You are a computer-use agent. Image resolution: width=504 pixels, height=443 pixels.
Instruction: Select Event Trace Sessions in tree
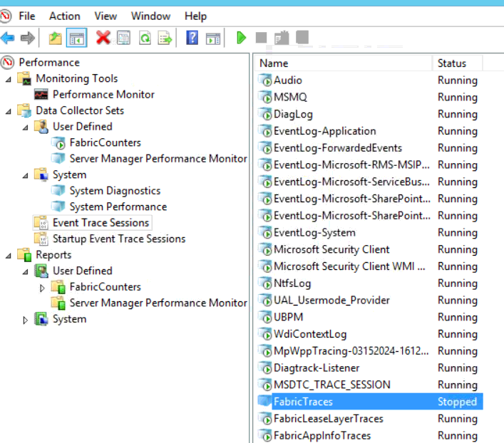101,223
